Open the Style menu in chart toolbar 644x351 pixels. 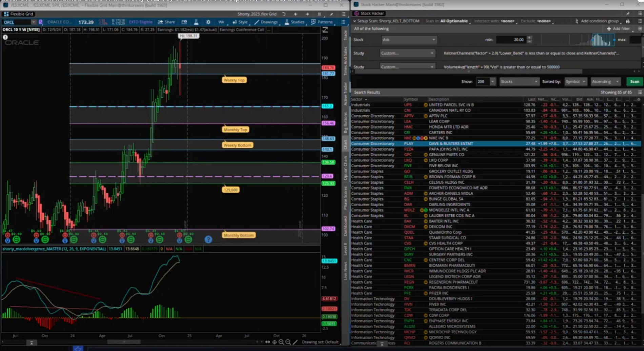[x=240, y=22]
